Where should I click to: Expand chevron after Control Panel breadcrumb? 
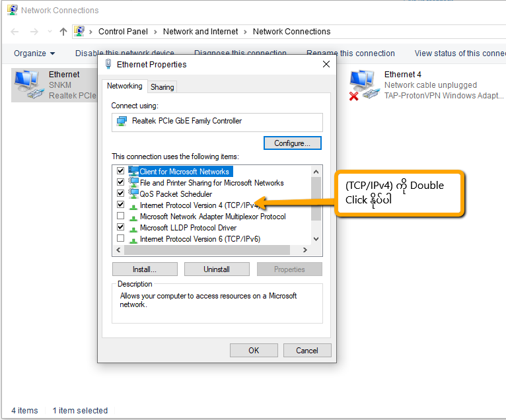click(x=155, y=32)
